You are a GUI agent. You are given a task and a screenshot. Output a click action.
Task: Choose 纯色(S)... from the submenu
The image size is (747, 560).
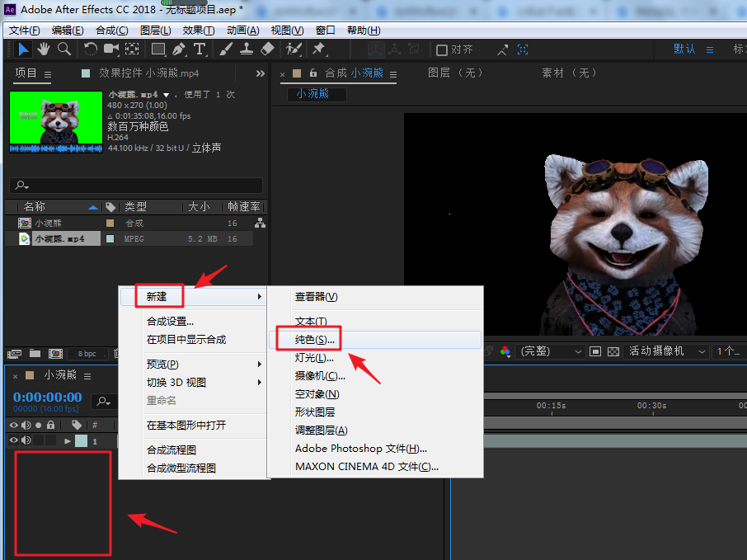[x=375, y=340]
